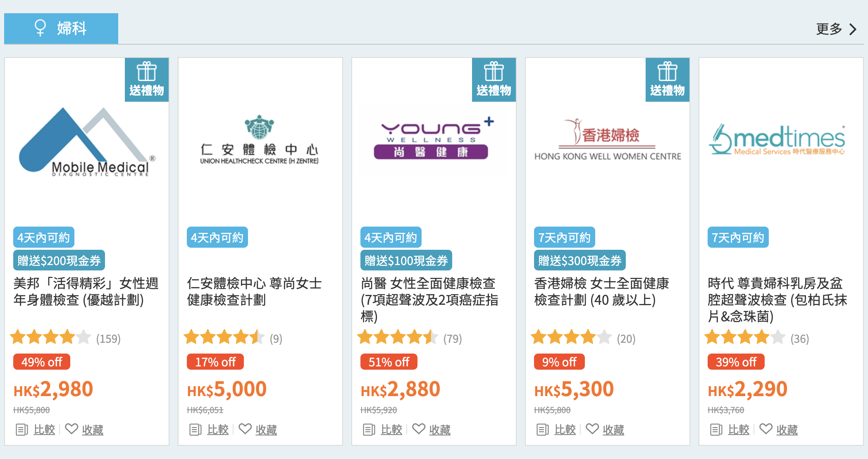Image resolution: width=868 pixels, height=459 pixels.
Task: Click the 贈送$300現金券 tag
Action: (x=580, y=261)
